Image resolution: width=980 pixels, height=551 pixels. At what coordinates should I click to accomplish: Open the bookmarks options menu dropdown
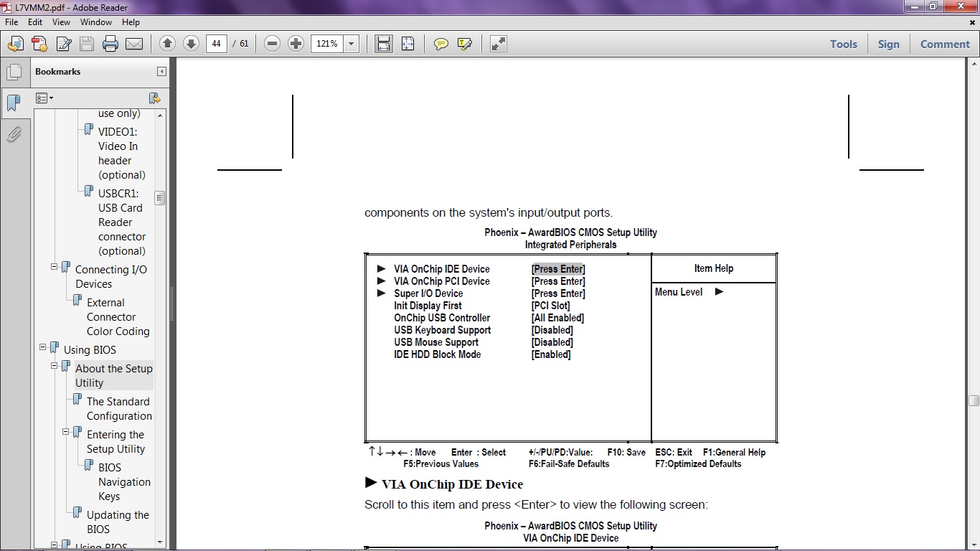44,98
